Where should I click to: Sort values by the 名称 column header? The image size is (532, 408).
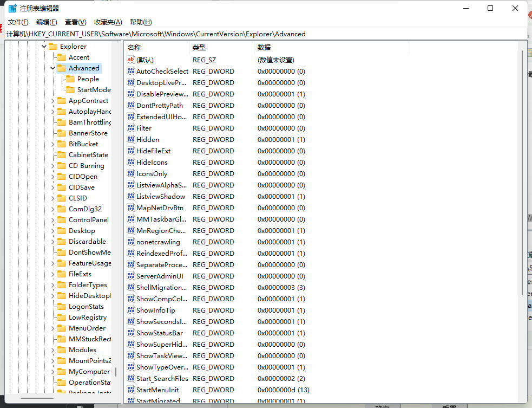pyautogui.click(x=156, y=48)
